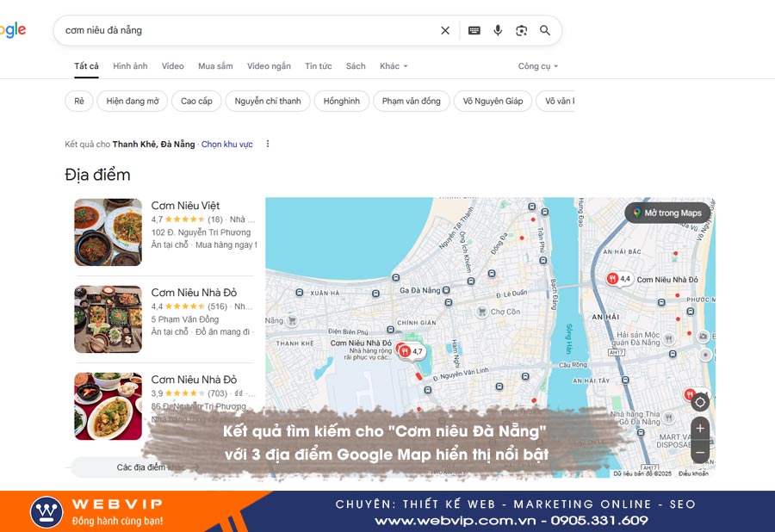Click the Địa điểm heading
The height and width of the screenshot is (532, 775).
click(97, 175)
